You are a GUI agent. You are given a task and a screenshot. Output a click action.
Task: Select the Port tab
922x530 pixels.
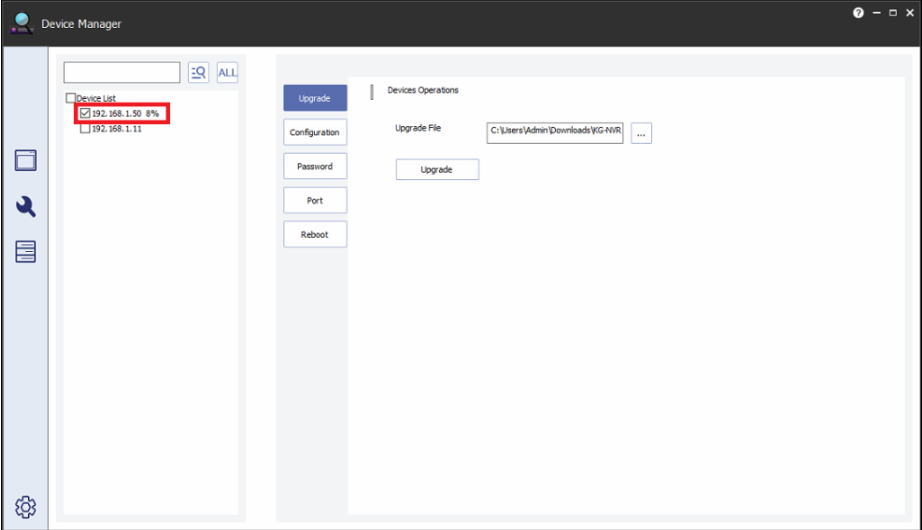(315, 200)
